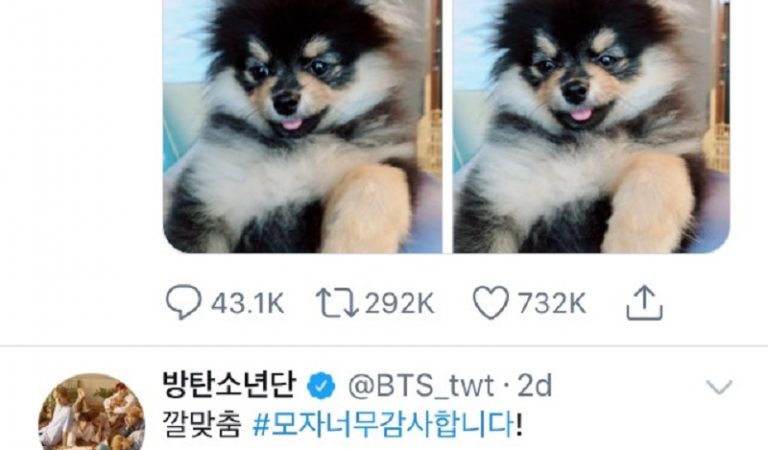Click the 2d tweet timestamp

point(535,386)
